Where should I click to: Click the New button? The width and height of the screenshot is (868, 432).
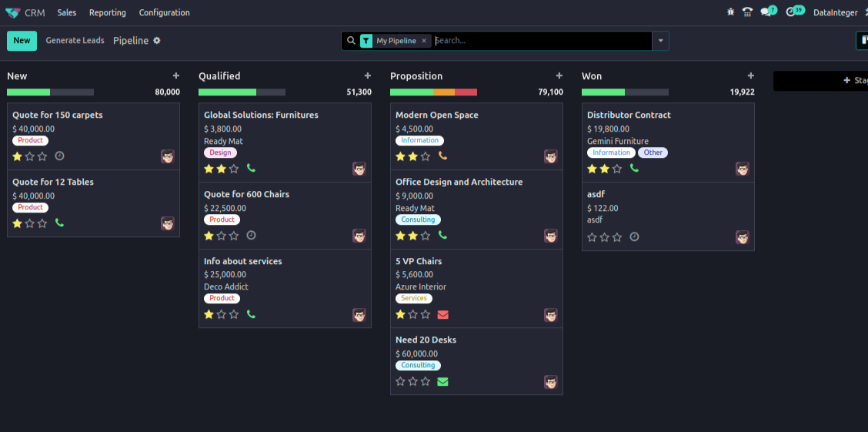pos(22,41)
